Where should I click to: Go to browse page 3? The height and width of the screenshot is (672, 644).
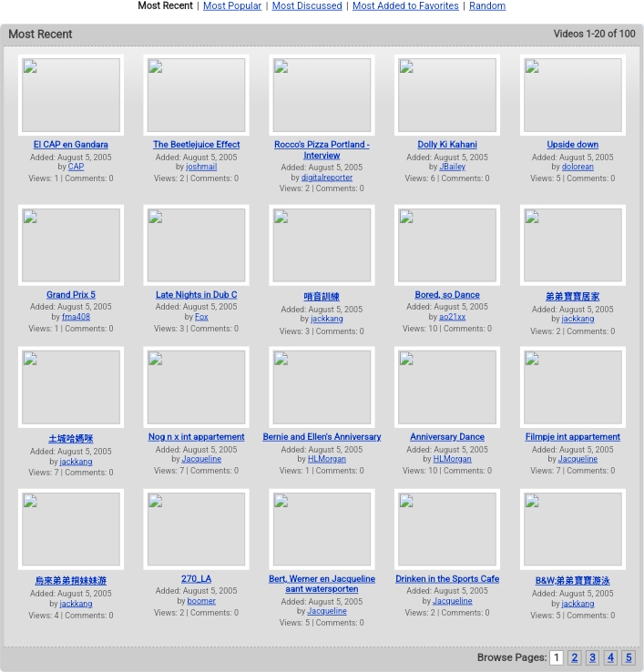(593, 657)
